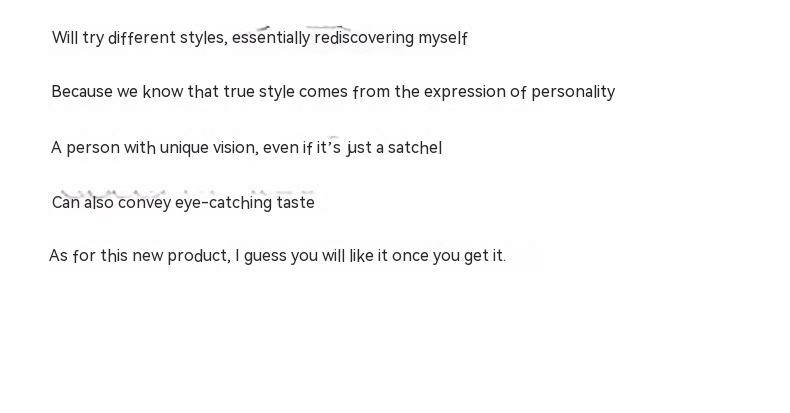Click the word "rediscovering" in the first line
Screen dimensions: 790x413
(x=364, y=39)
